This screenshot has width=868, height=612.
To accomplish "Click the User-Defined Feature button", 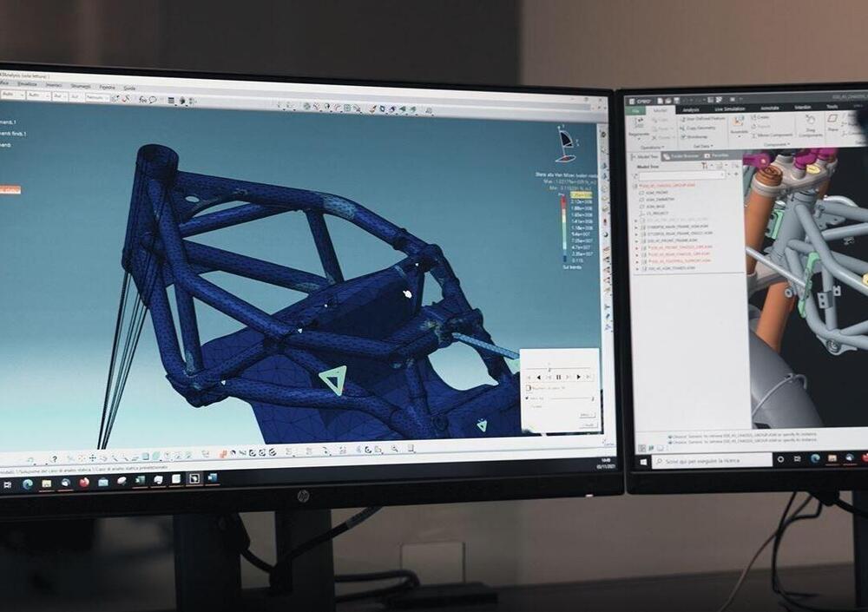I will click(704, 118).
